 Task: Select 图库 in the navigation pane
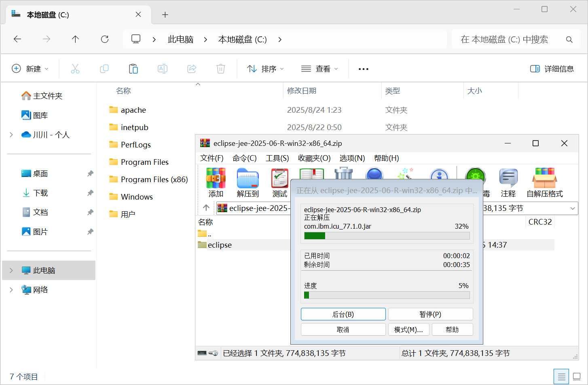[x=35, y=115]
